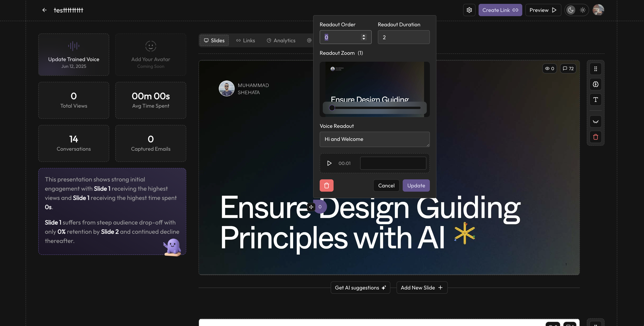Screen dimensions: 644x326
Task: Open the Links tab
Action: [246, 40]
